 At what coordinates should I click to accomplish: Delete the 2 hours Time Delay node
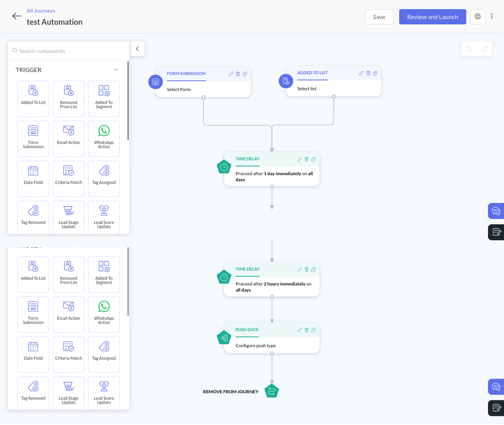(307, 270)
